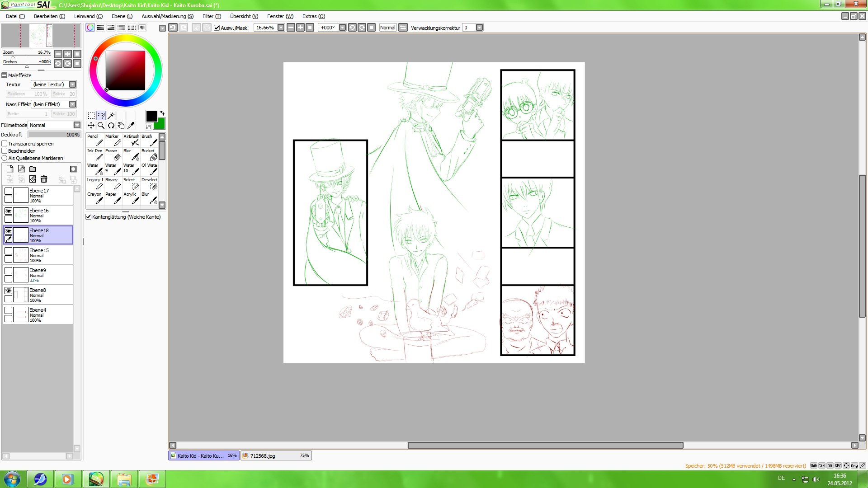Activate the zoom magnifier tool
This screenshot has width=868, height=488.
tap(101, 126)
